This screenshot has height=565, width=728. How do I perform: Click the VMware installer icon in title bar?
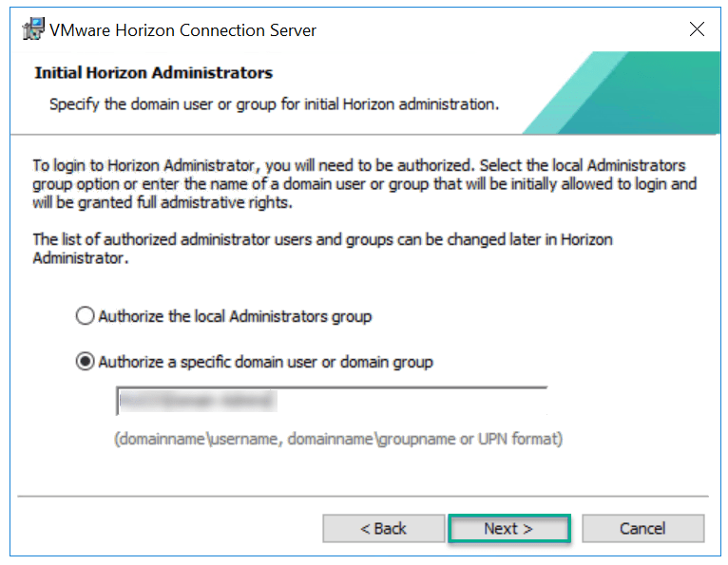(32, 29)
